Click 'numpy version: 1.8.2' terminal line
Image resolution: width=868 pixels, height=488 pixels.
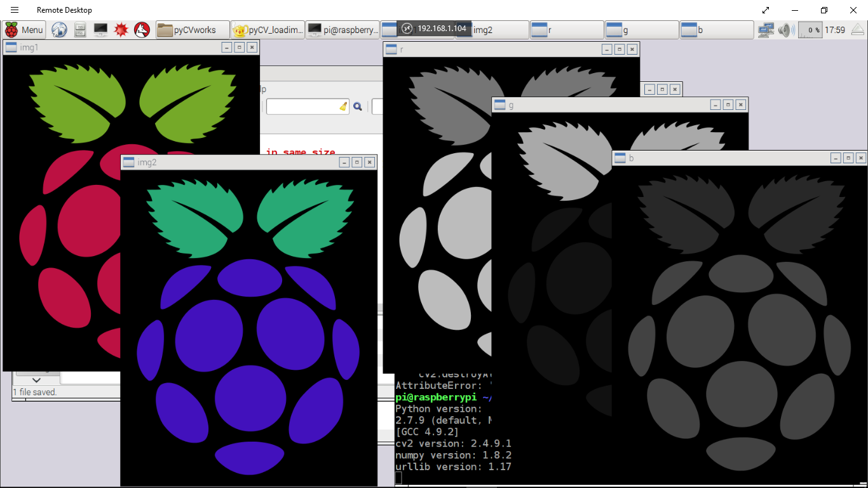click(x=453, y=455)
